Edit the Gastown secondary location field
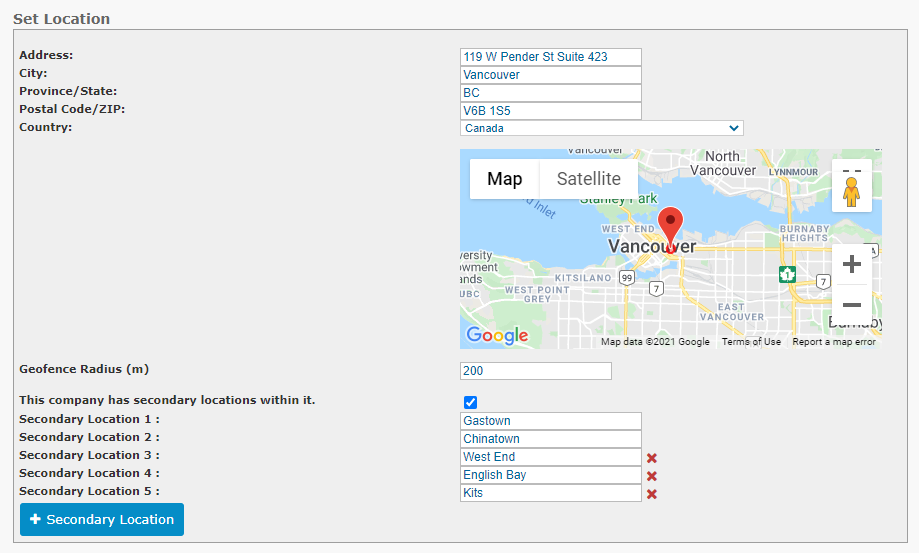Screen dimensions: 919x553 [x=551, y=421]
